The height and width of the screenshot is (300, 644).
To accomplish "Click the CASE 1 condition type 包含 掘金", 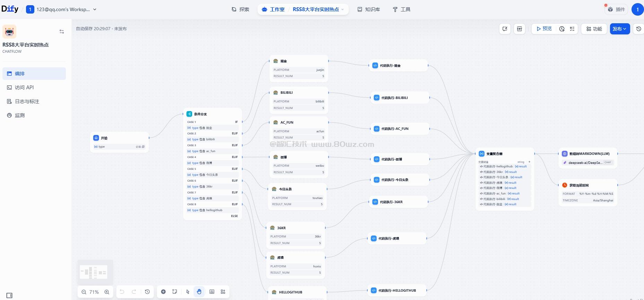I will [212, 128].
